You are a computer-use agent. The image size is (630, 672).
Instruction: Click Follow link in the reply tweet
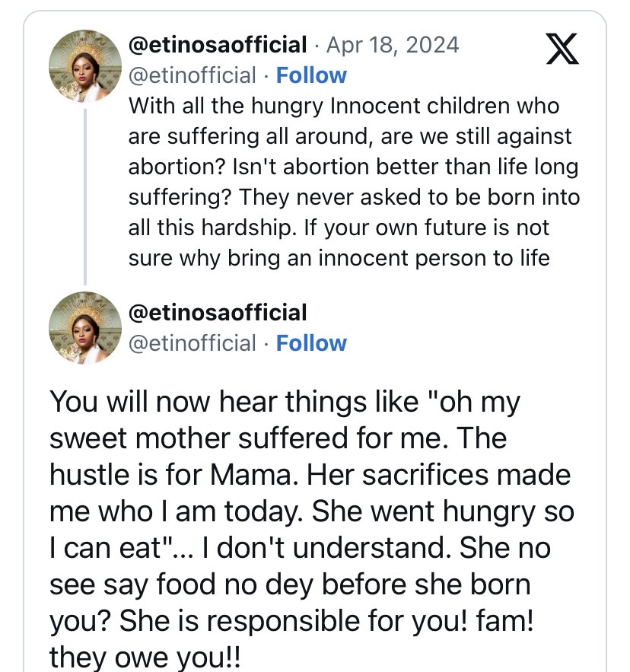tap(311, 343)
